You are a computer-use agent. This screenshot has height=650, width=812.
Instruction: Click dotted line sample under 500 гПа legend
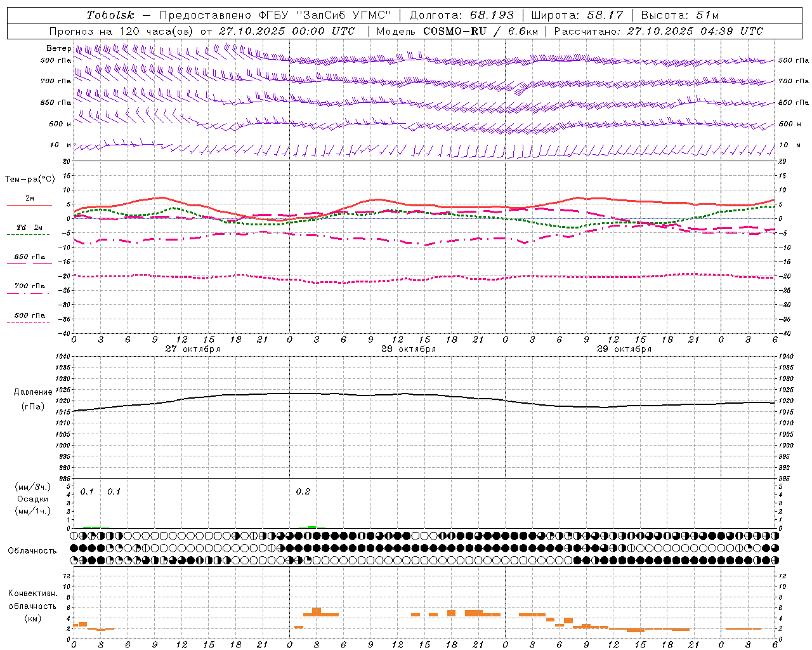click(28, 322)
